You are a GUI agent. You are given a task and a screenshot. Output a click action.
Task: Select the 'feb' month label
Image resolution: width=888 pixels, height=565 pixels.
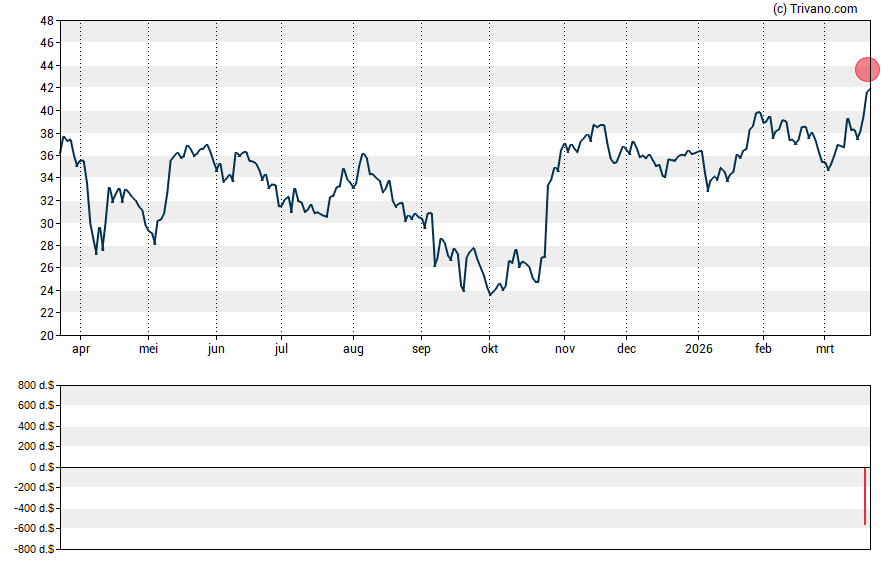pyautogui.click(x=762, y=350)
